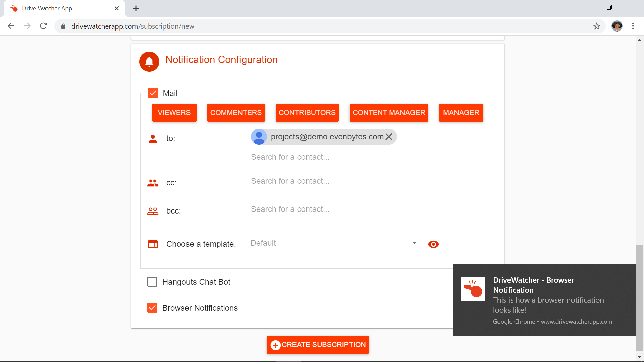Click the 'to:' person icon
Viewport: 644px width, 362px height.
153,139
